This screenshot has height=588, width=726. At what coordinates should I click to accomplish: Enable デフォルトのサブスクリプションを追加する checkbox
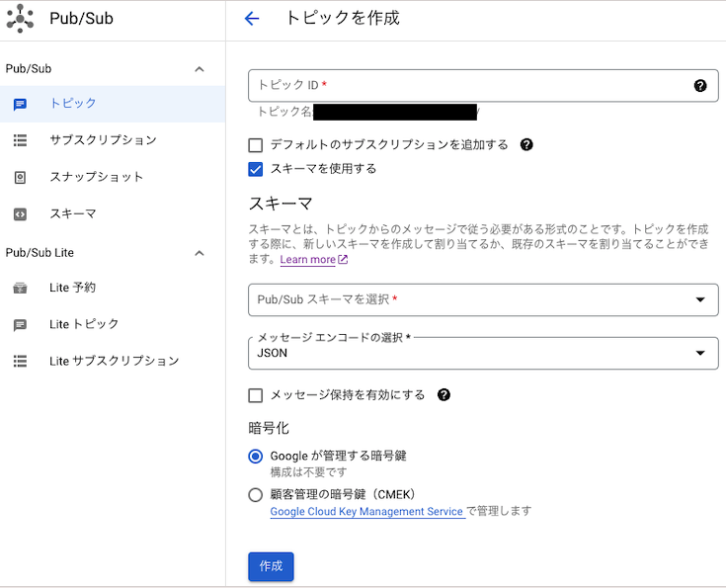256,145
